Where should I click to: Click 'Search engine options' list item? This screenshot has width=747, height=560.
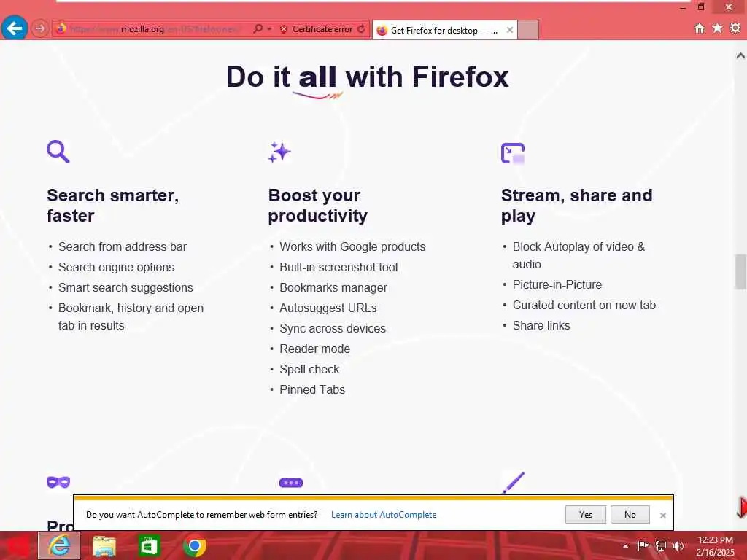(116, 267)
